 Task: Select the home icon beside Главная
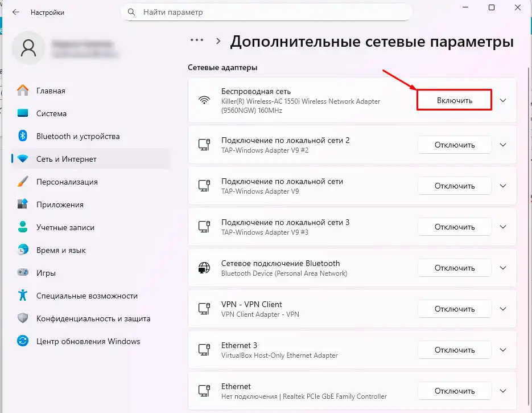pyautogui.click(x=23, y=91)
